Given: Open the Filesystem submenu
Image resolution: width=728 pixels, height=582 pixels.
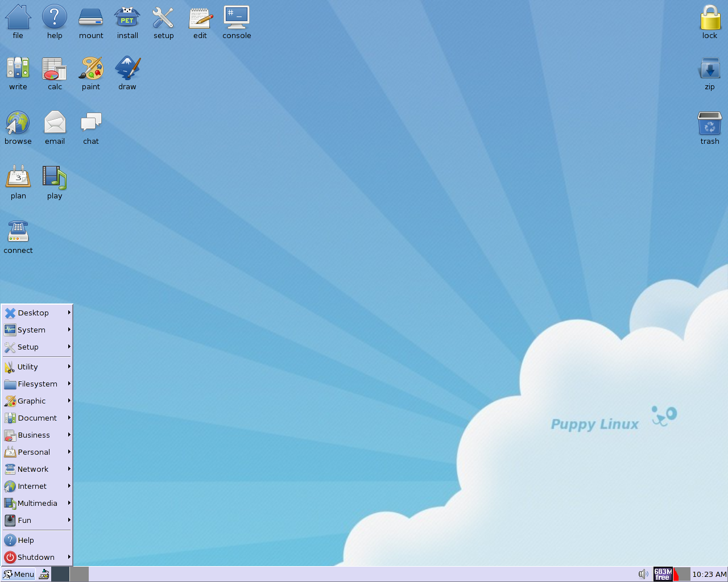Looking at the screenshot, I should pos(37,384).
